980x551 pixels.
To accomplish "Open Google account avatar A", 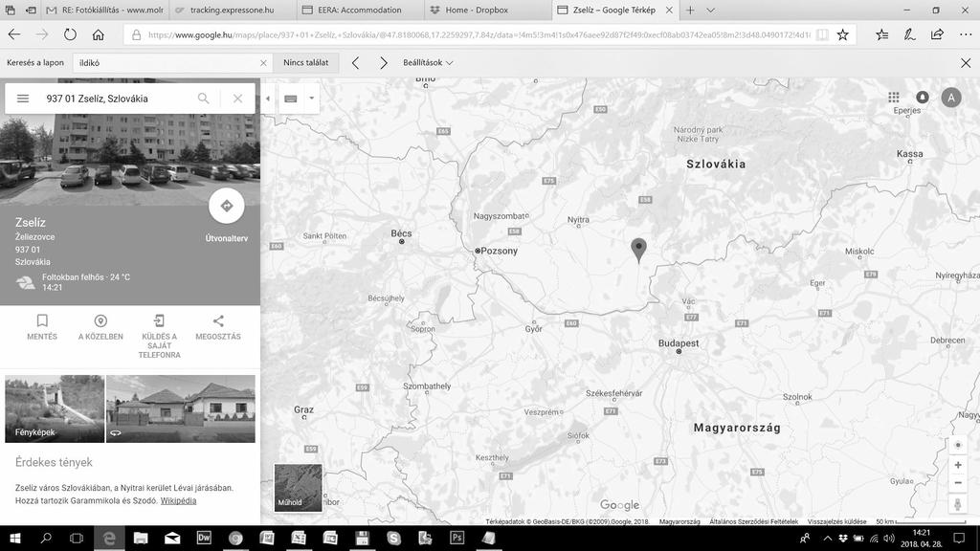I will 951,98.
